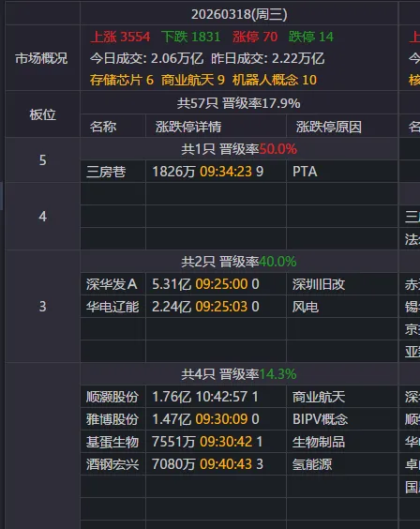Click the 板位 column header

tap(42, 114)
